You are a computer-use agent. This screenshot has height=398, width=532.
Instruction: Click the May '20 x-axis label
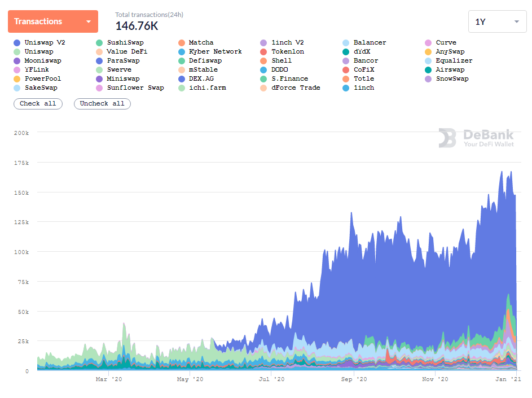pos(190,379)
